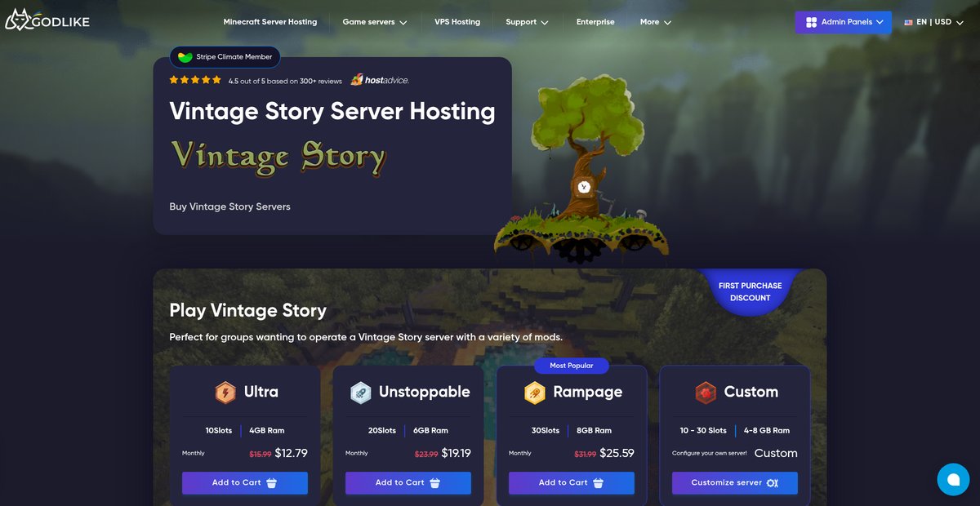The width and height of the screenshot is (980, 506).
Task: Expand the More dropdown menu
Action: tap(656, 22)
